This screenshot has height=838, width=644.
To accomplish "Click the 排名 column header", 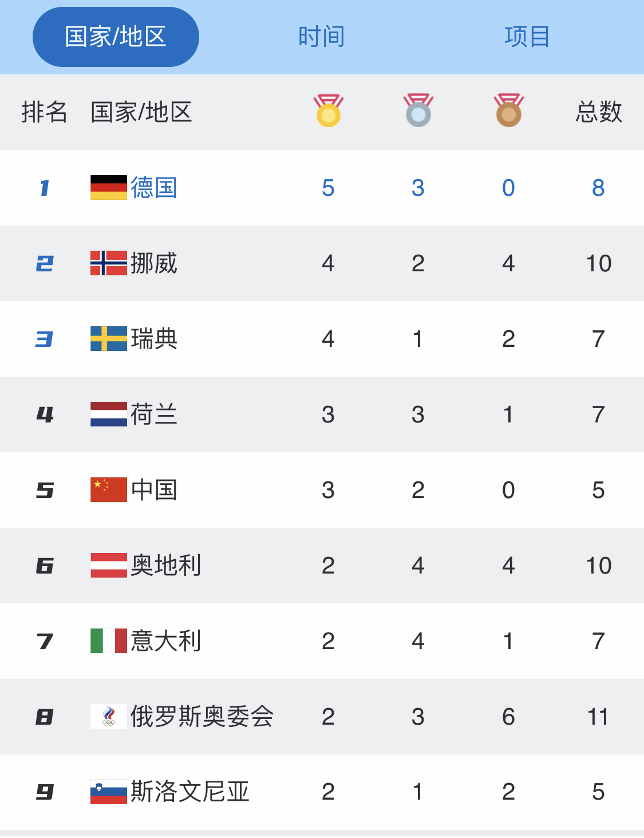I will [44, 112].
